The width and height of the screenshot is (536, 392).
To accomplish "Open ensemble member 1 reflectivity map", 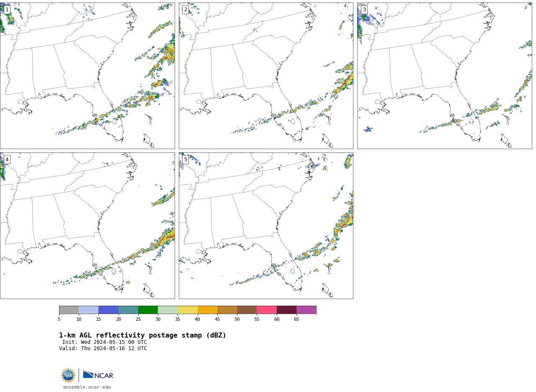I will [87, 76].
